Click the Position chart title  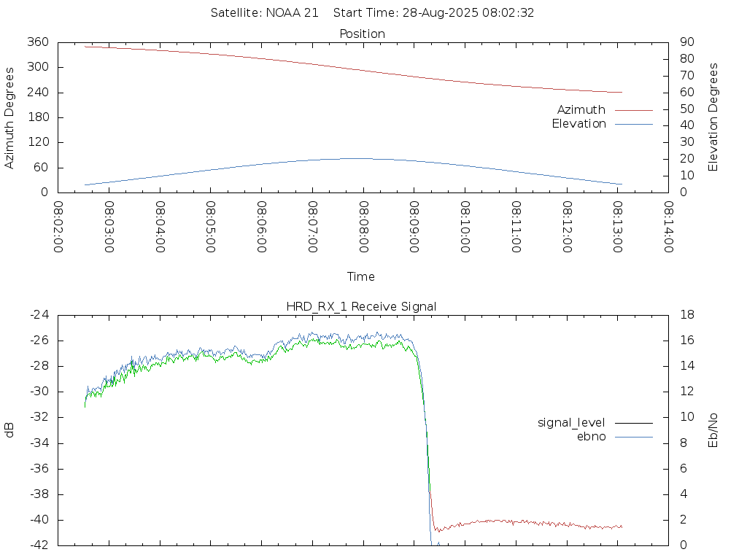pyautogui.click(x=362, y=34)
